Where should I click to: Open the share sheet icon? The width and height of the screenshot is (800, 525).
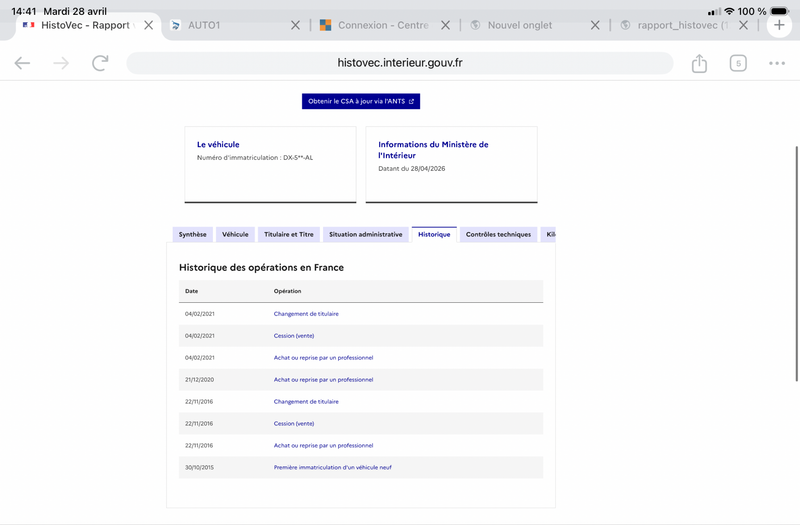point(699,63)
